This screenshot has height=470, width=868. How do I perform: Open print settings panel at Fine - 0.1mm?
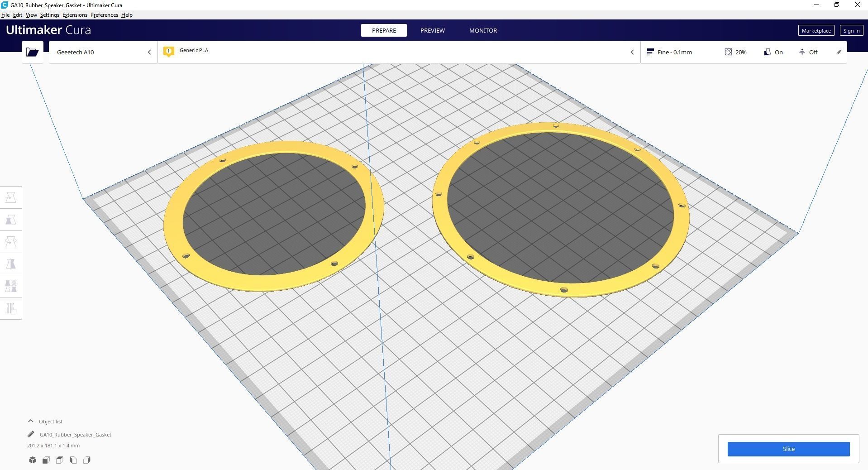pyautogui.click(x=744, y=52)
